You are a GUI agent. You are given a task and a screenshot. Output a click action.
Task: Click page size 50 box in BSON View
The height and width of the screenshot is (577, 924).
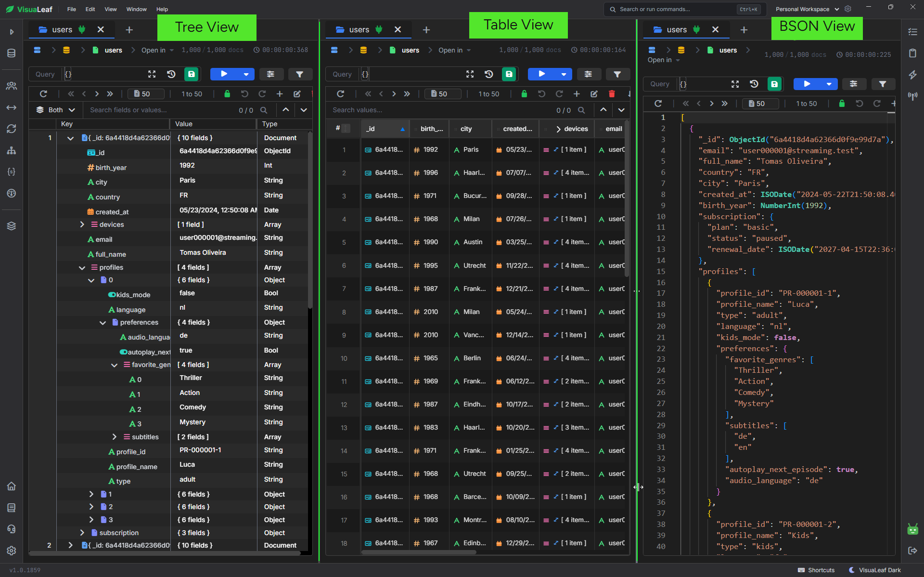click(760, 104)
